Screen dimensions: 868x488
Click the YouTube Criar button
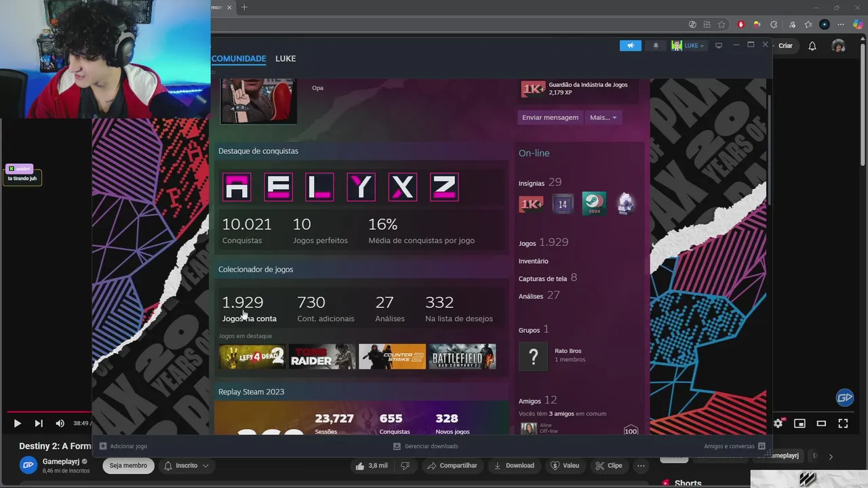coord(785,45)
